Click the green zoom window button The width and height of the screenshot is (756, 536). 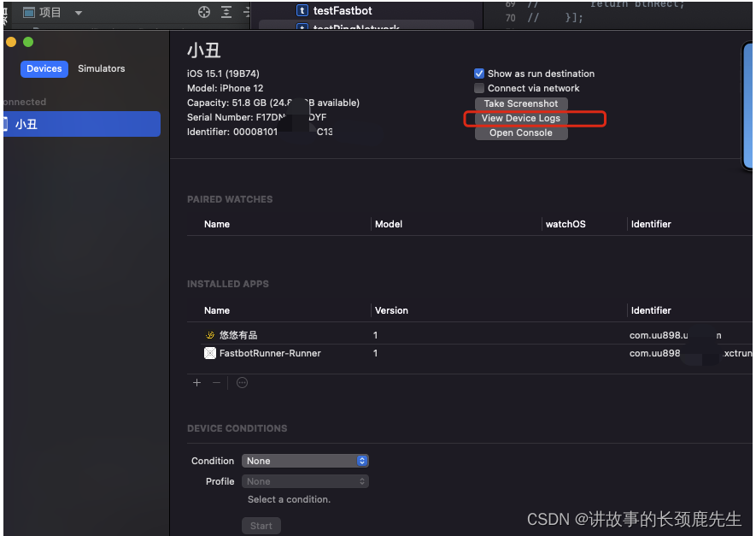(x=28, y=42)
